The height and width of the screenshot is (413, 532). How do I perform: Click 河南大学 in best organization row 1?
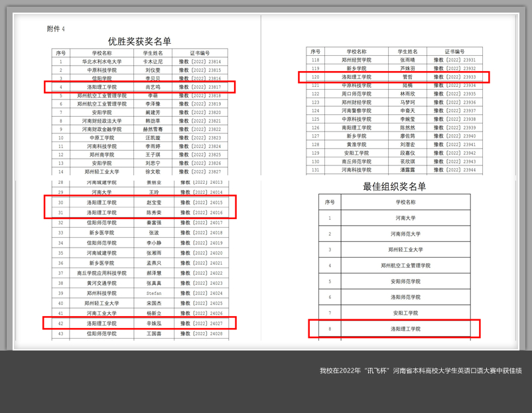point(405,218)
